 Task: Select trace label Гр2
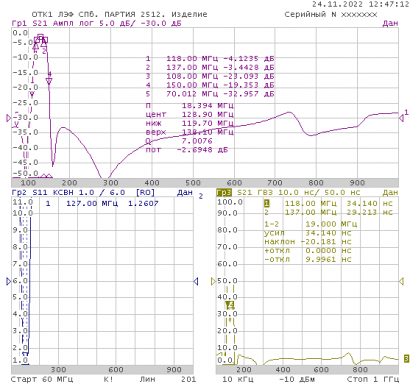tap(19, 193)
